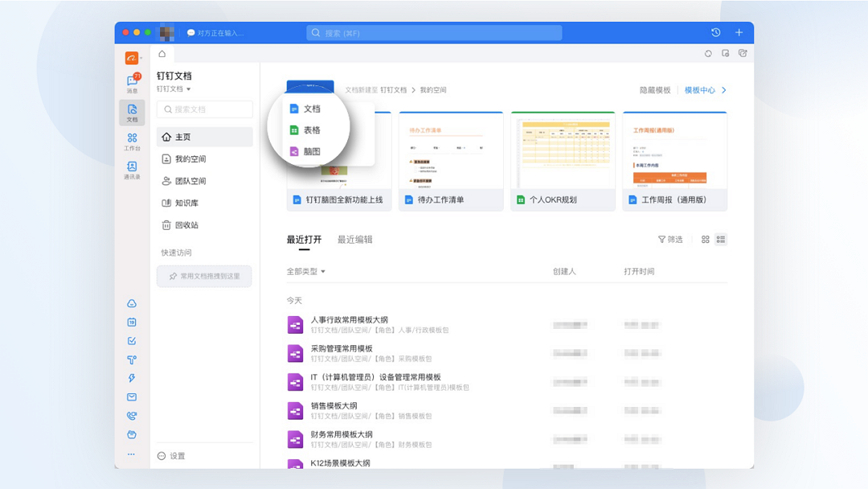Click the refresh icon below the title bar
868x489 pixels.
coord(708,54)
